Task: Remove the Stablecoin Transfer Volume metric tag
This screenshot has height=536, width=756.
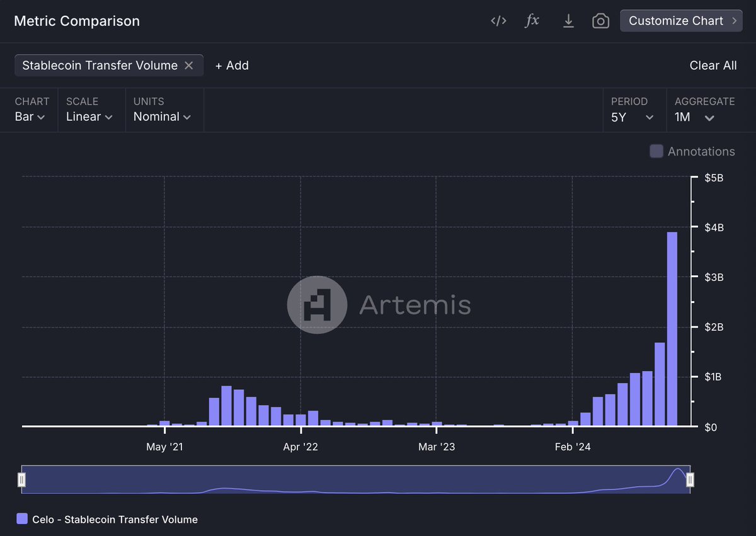Action: coord(188,66)
